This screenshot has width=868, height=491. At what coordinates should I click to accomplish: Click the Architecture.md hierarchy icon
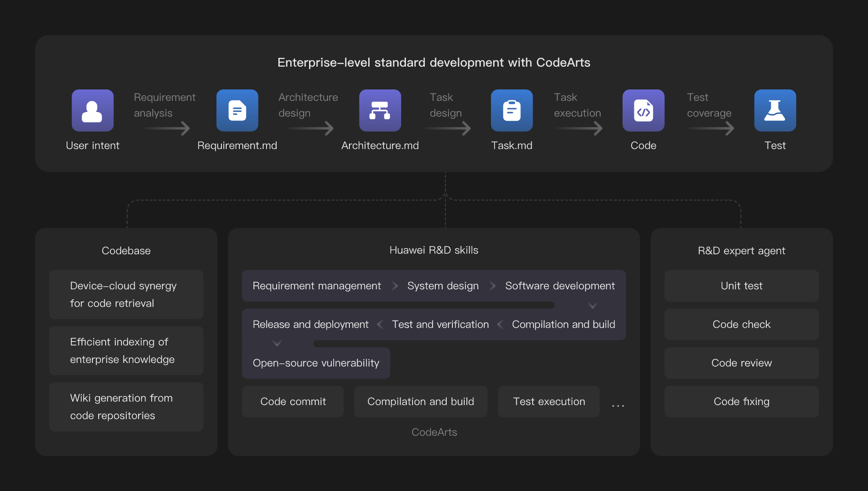[380, 110]
